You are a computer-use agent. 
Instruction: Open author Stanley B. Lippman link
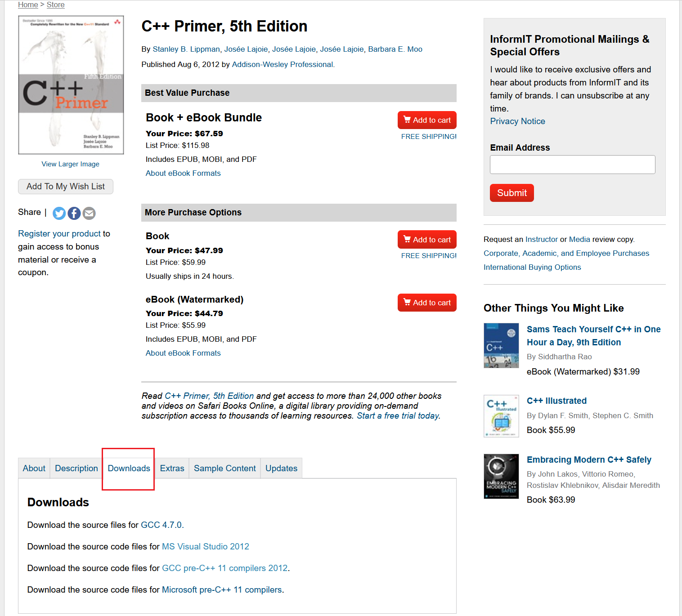pos(186,49)
